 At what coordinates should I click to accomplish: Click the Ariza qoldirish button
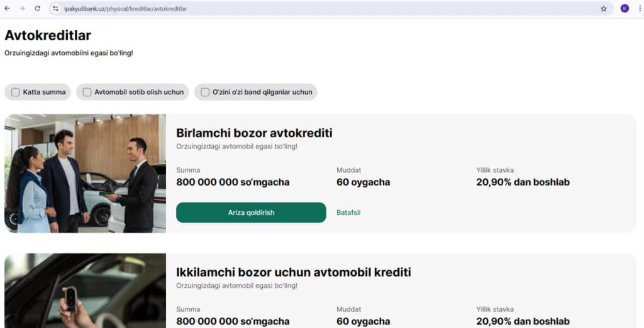pos(251,213)
